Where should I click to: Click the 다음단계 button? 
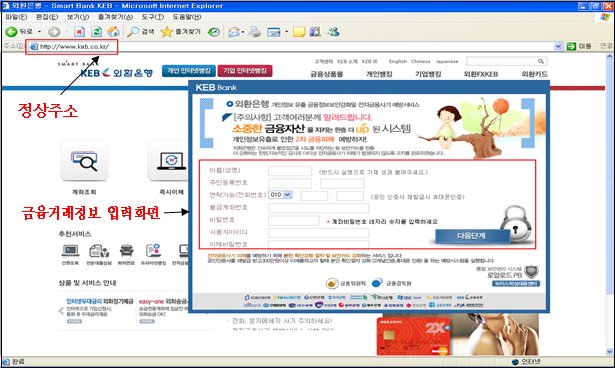tap(472, 236)
